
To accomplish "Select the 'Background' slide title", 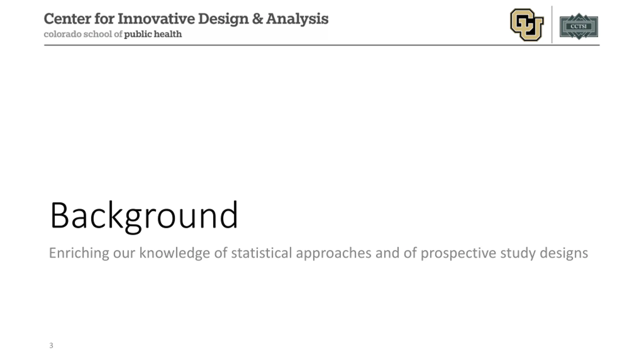I will [144, 216].
